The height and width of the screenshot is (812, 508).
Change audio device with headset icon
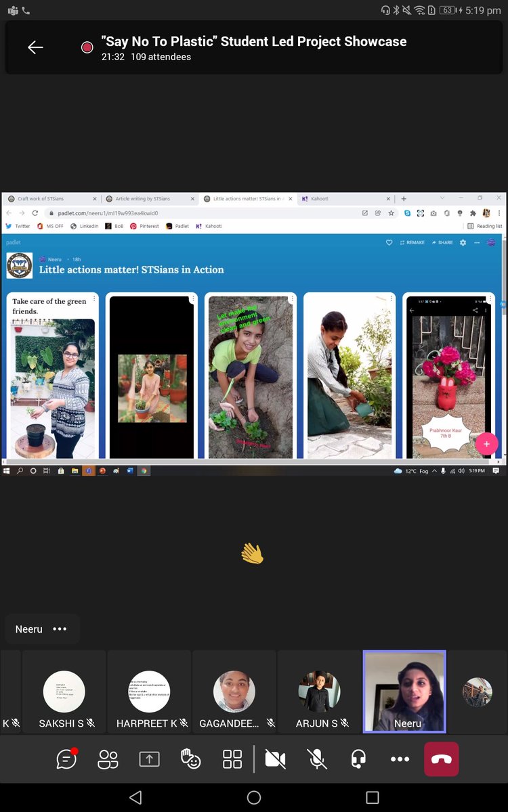point(359,759)
